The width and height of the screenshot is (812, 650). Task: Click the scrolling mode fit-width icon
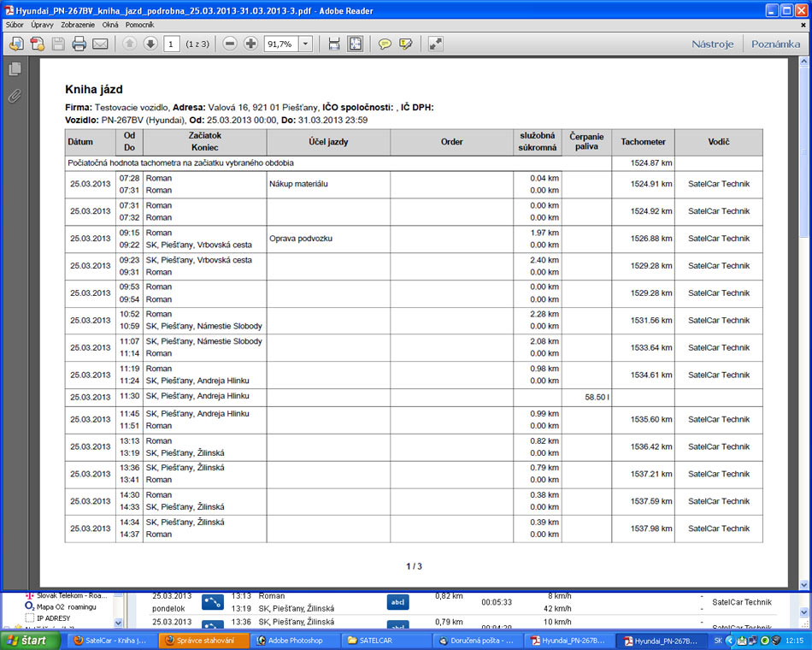point(334,44)
